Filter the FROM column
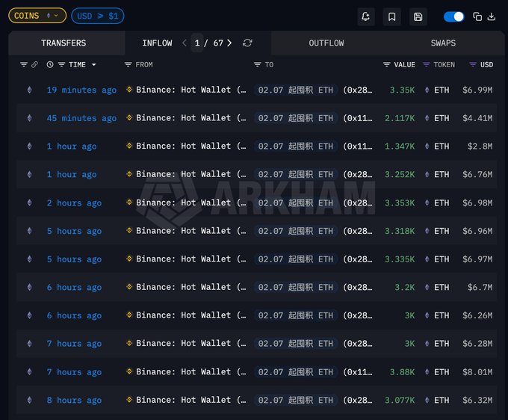 [x=128, y=65]
